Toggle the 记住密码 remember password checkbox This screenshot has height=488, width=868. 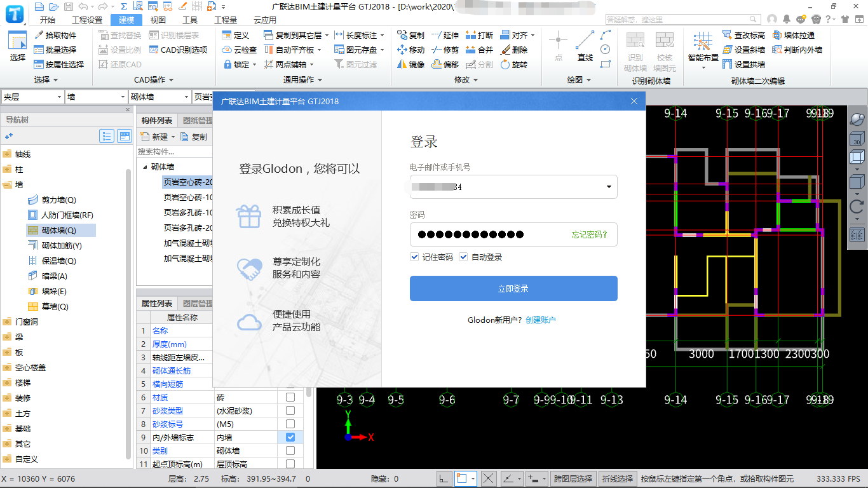414,257
